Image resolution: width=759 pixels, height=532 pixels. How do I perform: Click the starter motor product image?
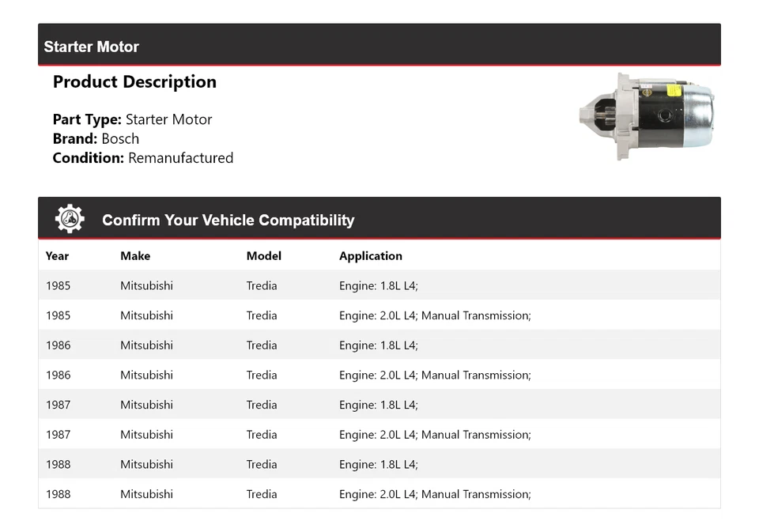(x=647, y=117)
